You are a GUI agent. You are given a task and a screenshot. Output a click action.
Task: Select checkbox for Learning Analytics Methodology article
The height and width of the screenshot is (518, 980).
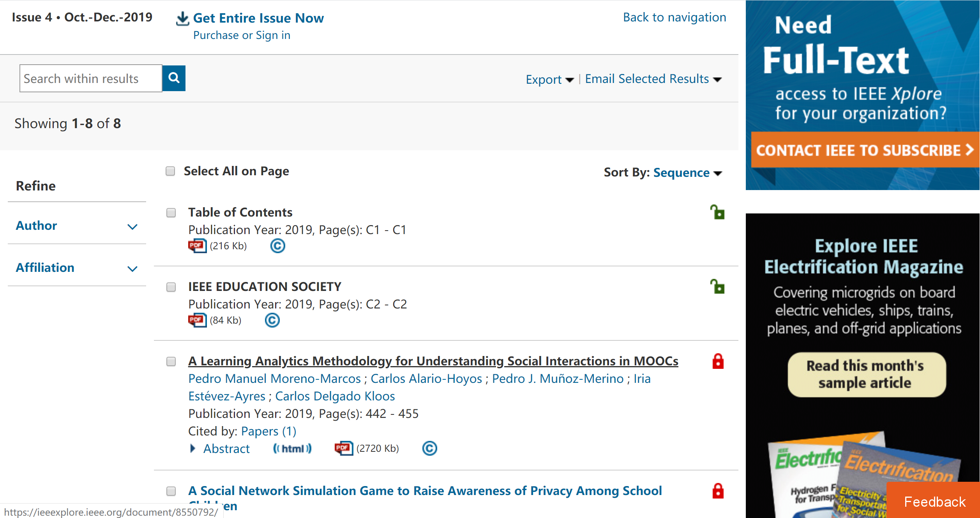pos(171,361)
